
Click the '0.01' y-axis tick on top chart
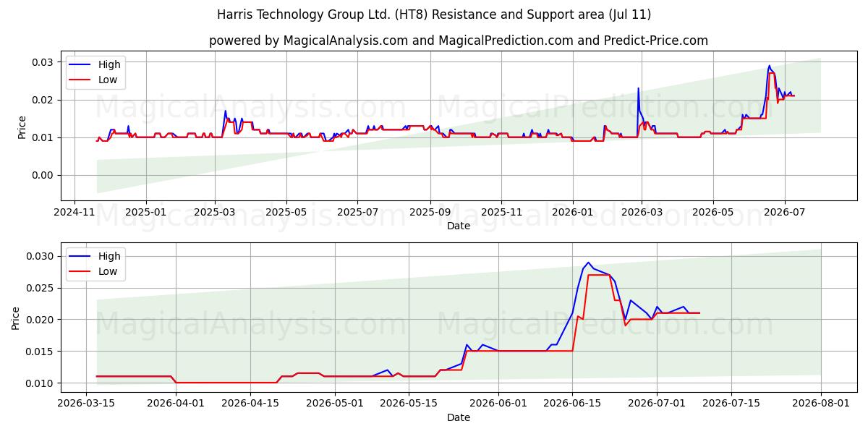pos(44,137)
